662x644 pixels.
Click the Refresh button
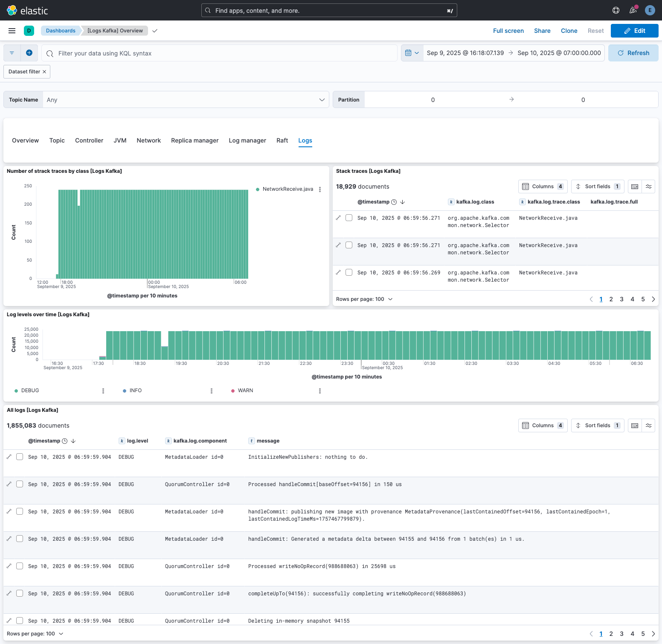[x=633, y=53]
